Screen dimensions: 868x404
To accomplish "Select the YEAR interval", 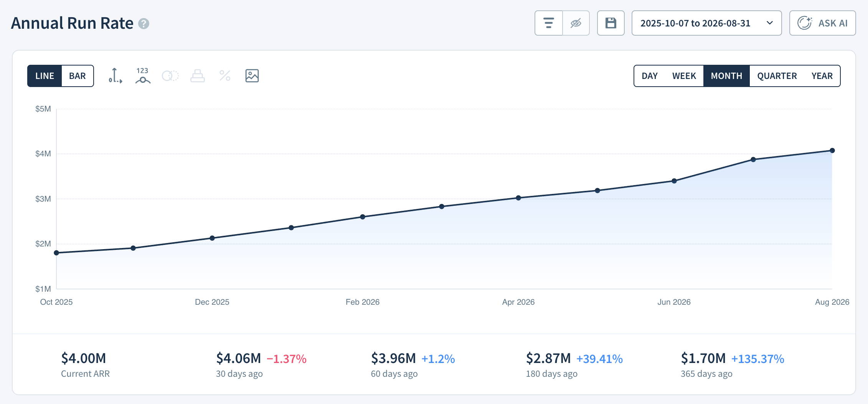I will click(x=822, y=76).
